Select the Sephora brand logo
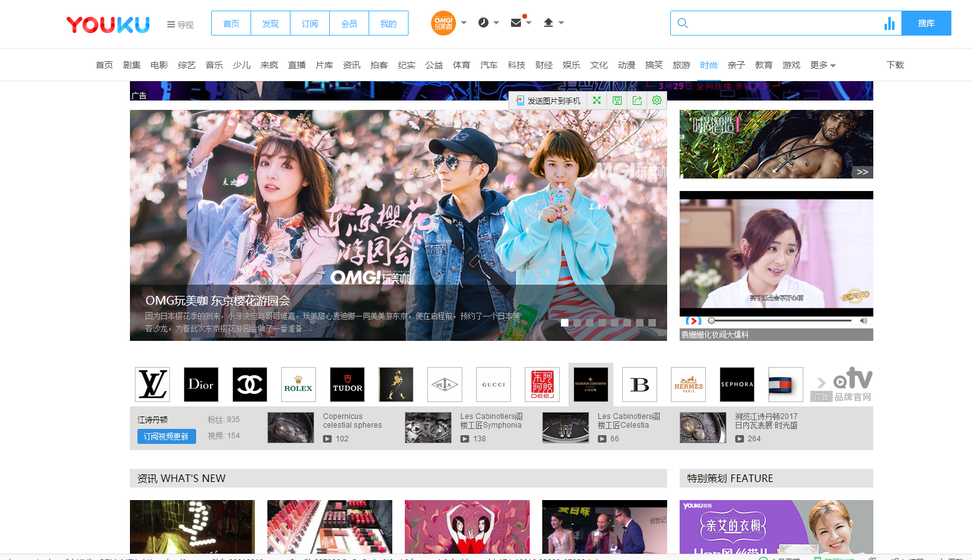 click(x=737, y=385)
